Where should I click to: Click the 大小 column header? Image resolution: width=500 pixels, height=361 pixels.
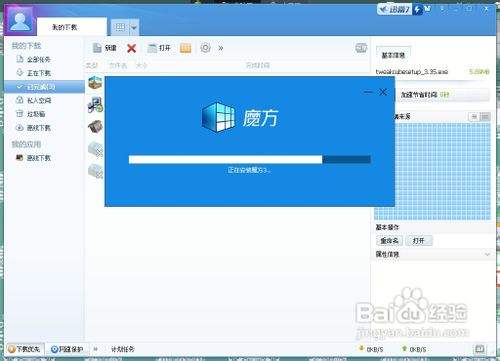(141, 65)
